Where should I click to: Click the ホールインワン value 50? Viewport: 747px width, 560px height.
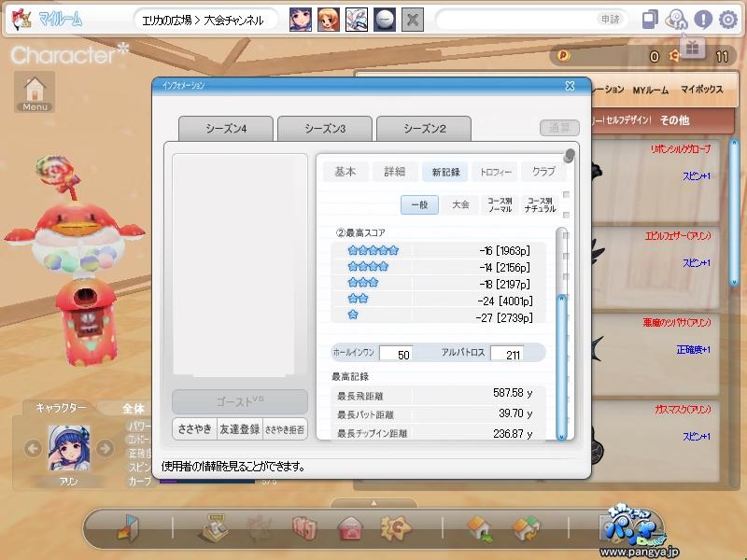coord(397,354)
